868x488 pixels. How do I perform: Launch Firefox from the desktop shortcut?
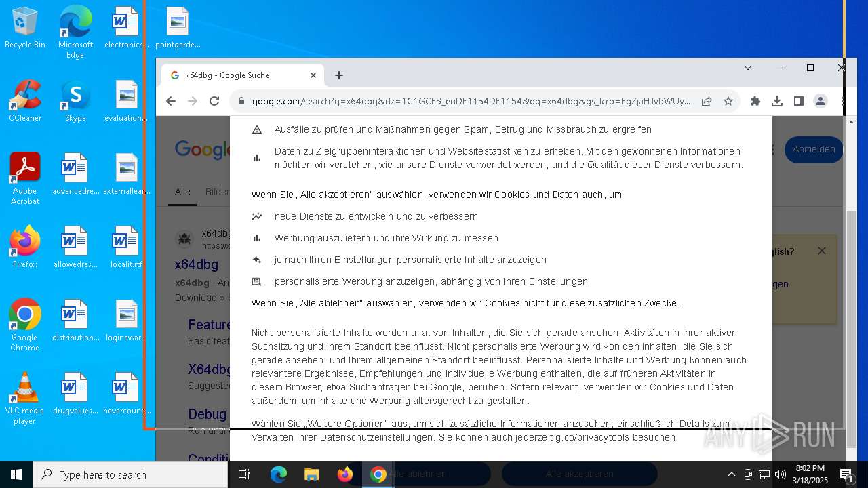(25, 247)
